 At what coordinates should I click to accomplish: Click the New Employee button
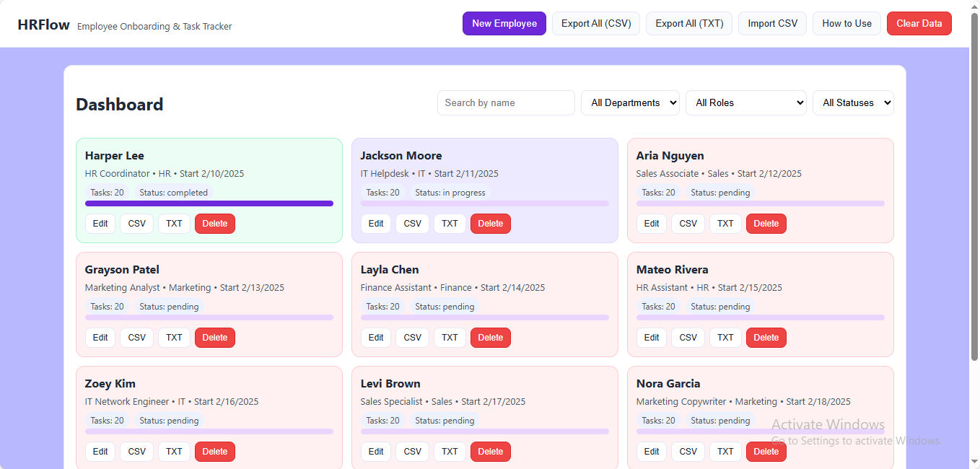coord(504,23)
